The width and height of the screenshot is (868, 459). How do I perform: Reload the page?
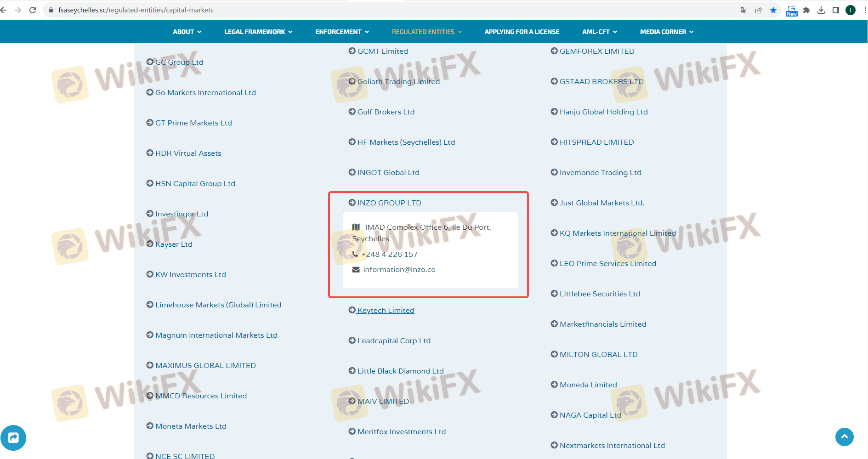click(x=33, y=10)
